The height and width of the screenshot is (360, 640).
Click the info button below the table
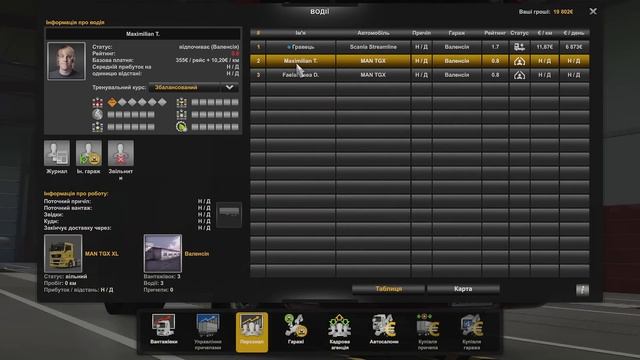coord(582,290)
